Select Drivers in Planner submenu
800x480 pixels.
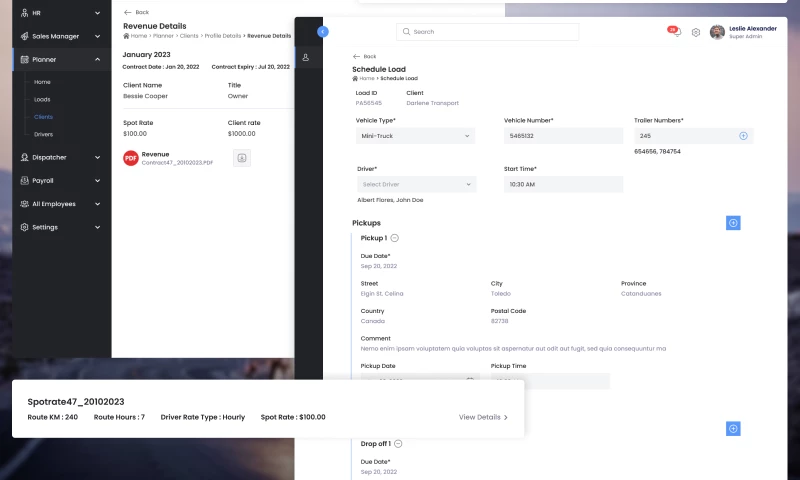[x=43, y=134]
